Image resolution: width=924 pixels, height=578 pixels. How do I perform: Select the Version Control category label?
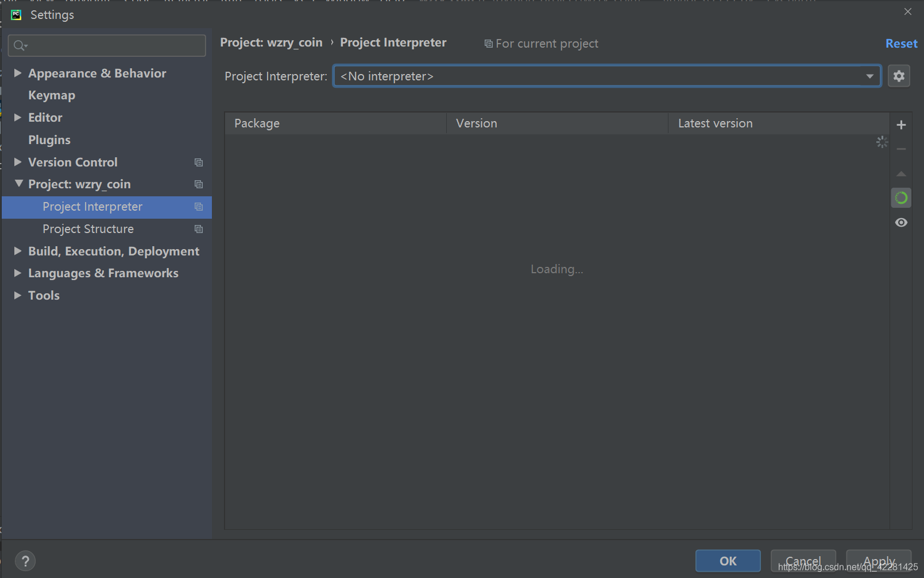(73, 162)
